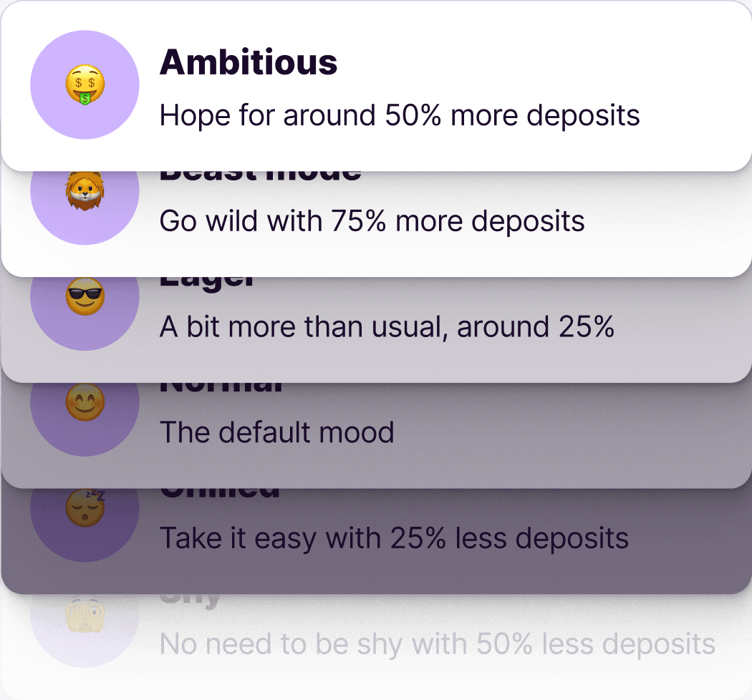Click the lion emoji for Beast mode

click(85, 190)
